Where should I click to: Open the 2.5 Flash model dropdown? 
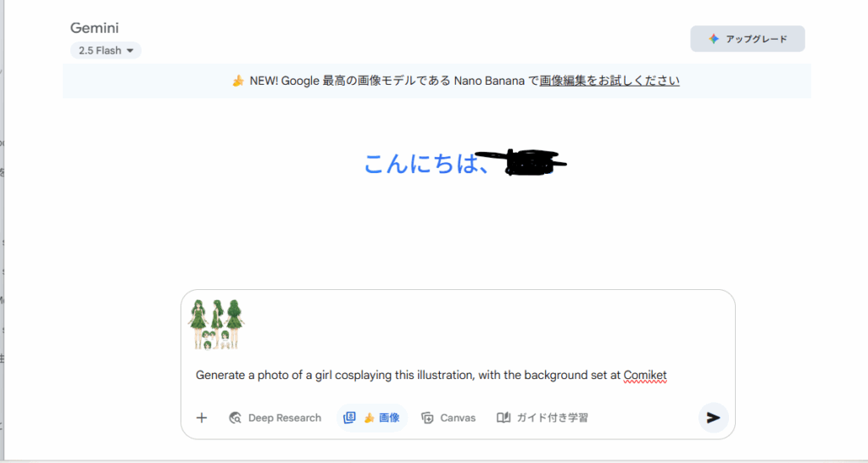(106, 51)
